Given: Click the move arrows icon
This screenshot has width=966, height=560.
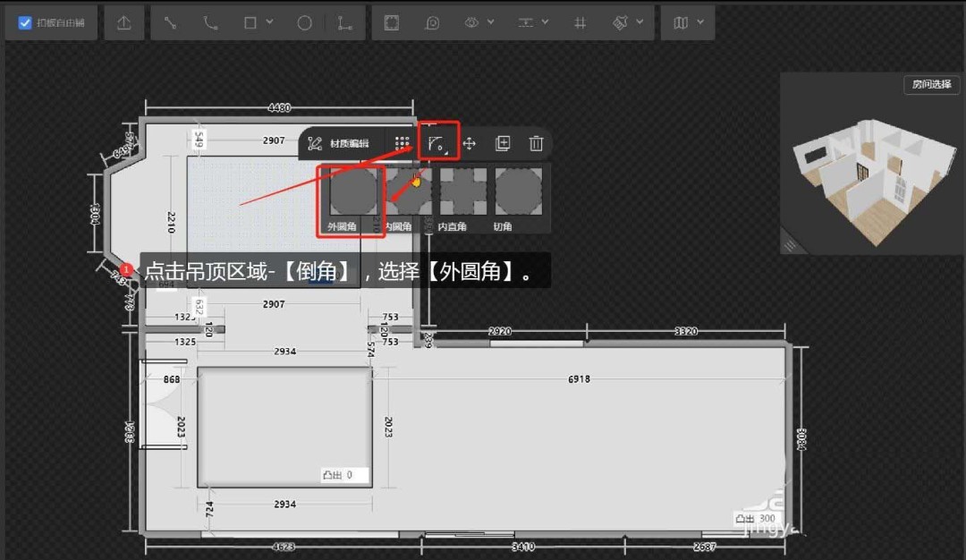Looking at the screenshot, I should [470, 143].
